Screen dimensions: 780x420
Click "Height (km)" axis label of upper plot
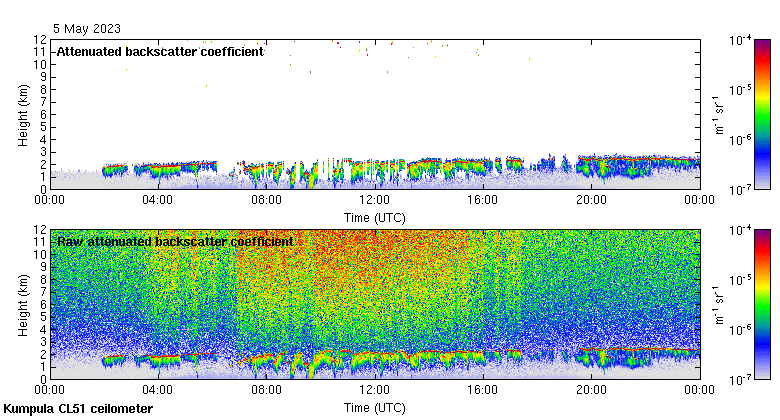coord(23,115)
